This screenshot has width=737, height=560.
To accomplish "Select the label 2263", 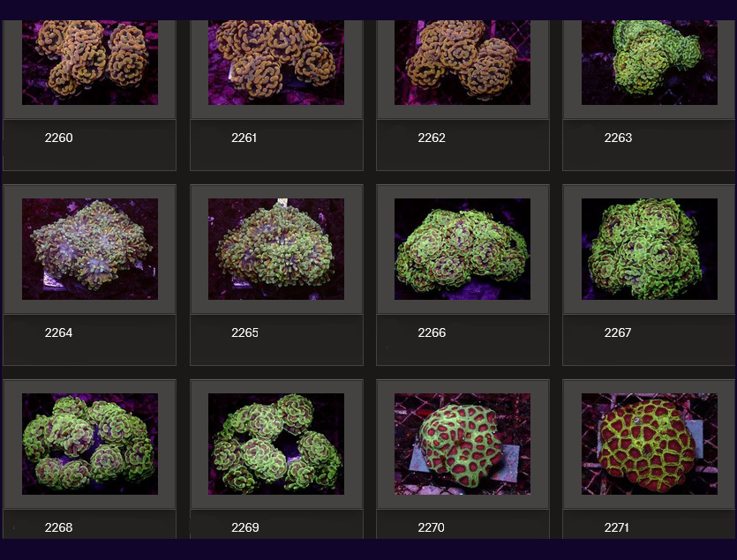I will pos(618,138).
